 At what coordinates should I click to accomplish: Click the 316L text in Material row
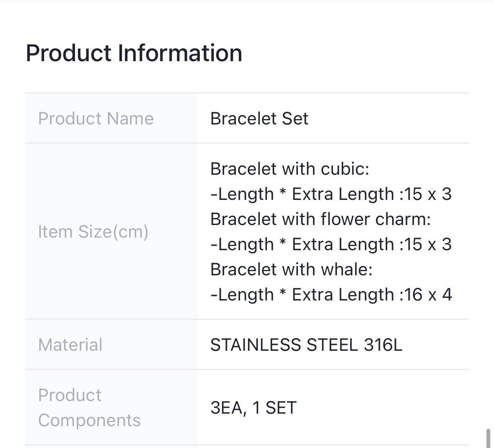pos(383,344)
